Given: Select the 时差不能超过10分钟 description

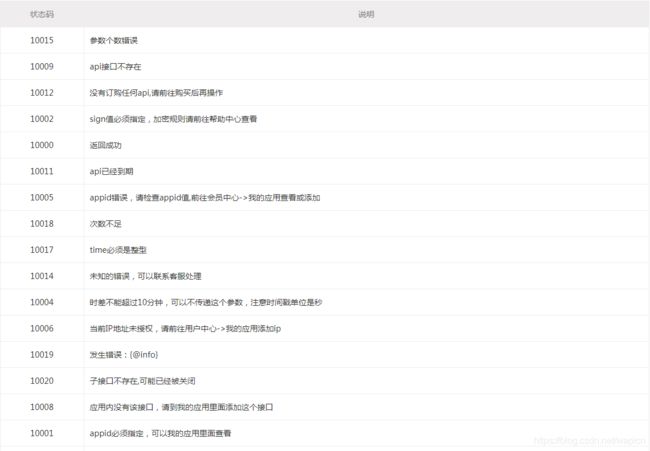Looking at the screenshot, I should point(206,302).
